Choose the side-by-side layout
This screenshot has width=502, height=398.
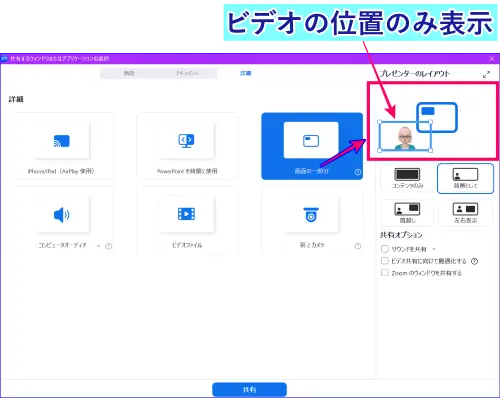pos(465,213)
